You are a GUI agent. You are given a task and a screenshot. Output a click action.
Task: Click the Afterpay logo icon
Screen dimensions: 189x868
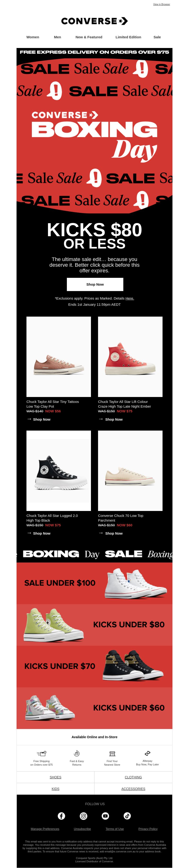pos(148,753)
